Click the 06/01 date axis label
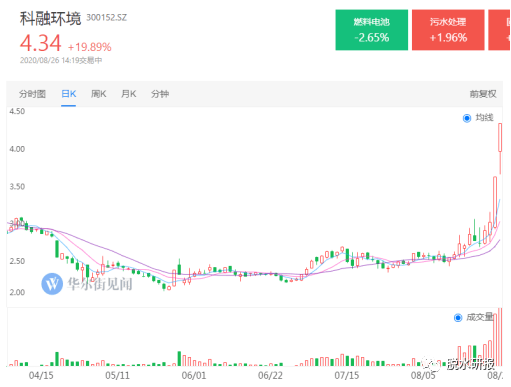The image size is (511, 387). point(194,376)
